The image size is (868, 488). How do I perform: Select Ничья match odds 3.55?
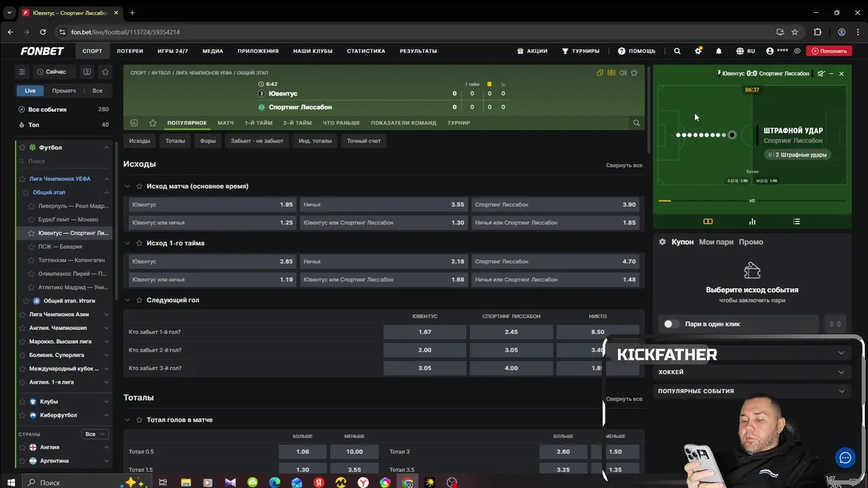tap(384, 204)
